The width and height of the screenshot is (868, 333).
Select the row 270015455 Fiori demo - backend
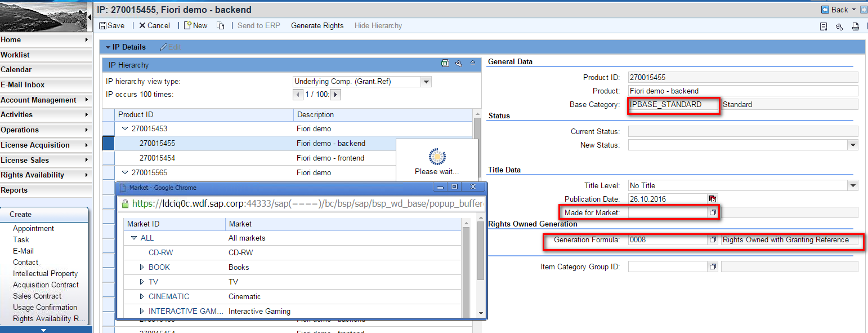287,143
